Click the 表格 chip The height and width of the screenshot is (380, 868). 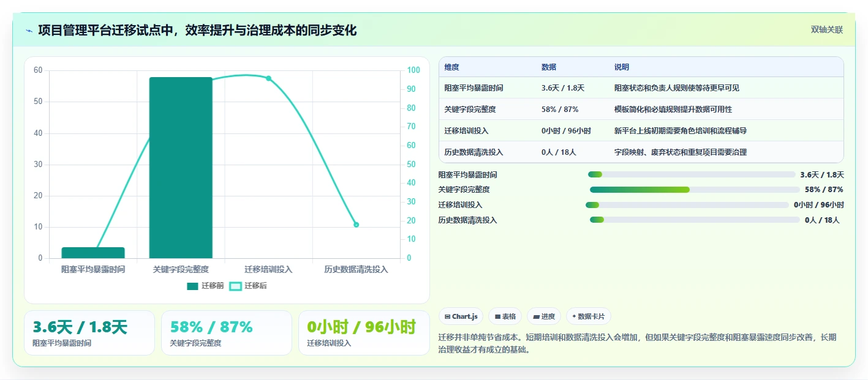pos(505,316)
